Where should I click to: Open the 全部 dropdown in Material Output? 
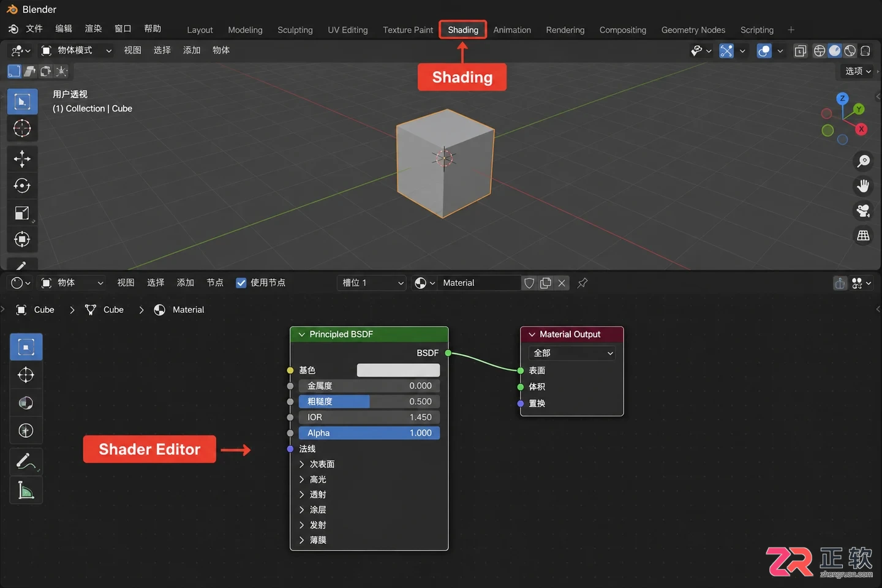tap(571, 353)
